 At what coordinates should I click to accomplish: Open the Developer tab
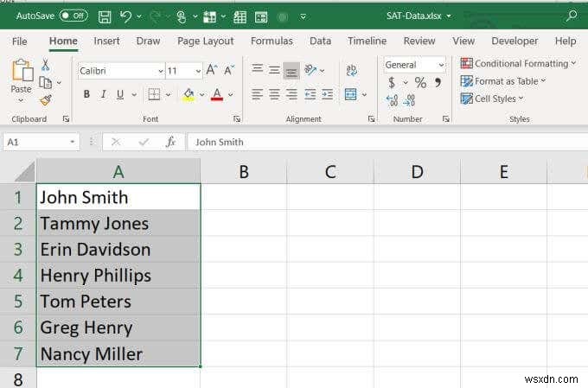click(514, 41)
